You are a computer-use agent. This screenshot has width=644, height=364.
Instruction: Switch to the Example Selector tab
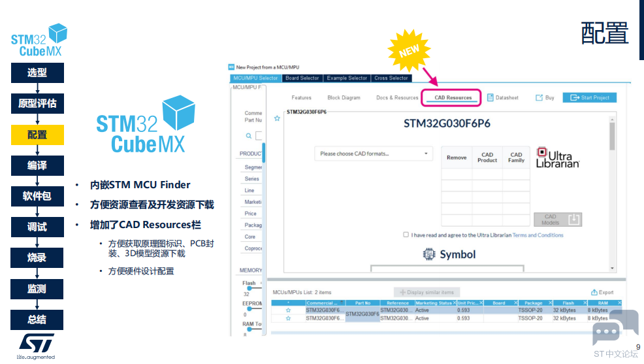[347, 78]
